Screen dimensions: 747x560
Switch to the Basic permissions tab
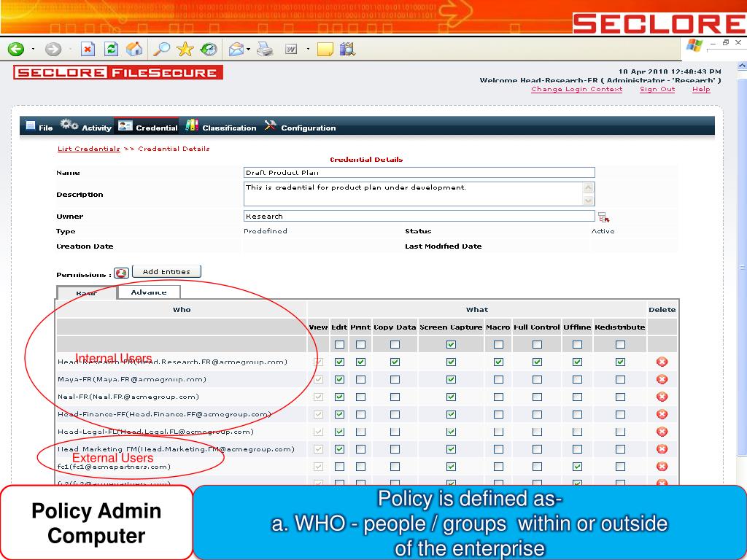click(x=86, y=293)
